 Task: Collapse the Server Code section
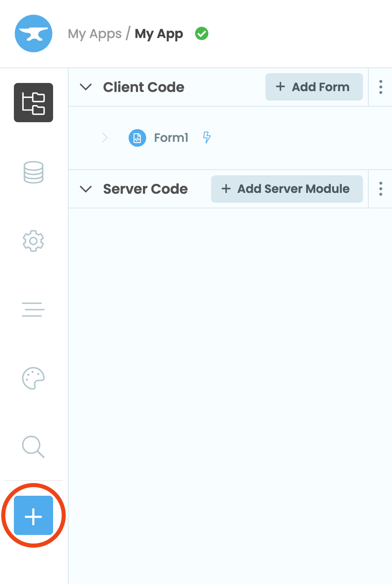click(x=86, y=189)
